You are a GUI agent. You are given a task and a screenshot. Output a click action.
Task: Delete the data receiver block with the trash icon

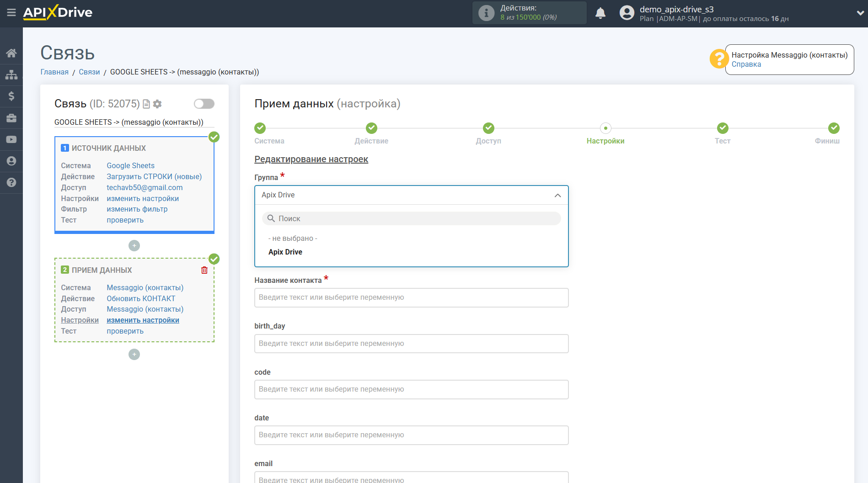click(x=204, y=270)
